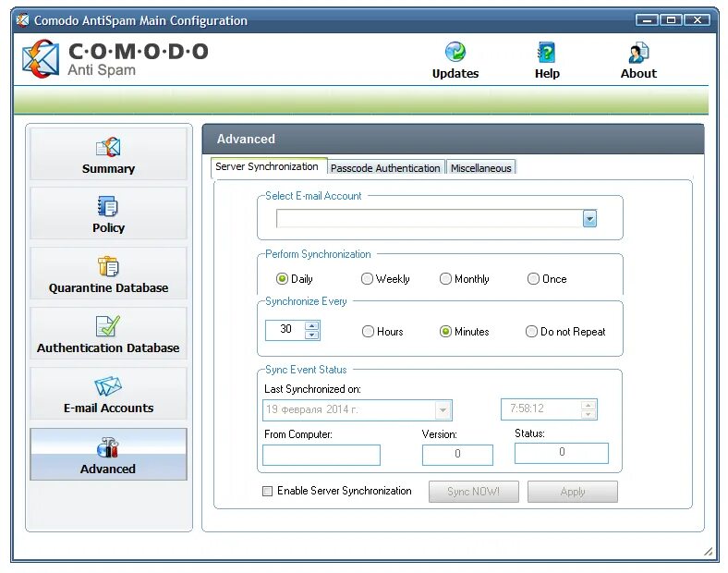This screenshot has width=728, height=573.
Task: Switch to Passcode Authentication tab
Action: [385, 168]
